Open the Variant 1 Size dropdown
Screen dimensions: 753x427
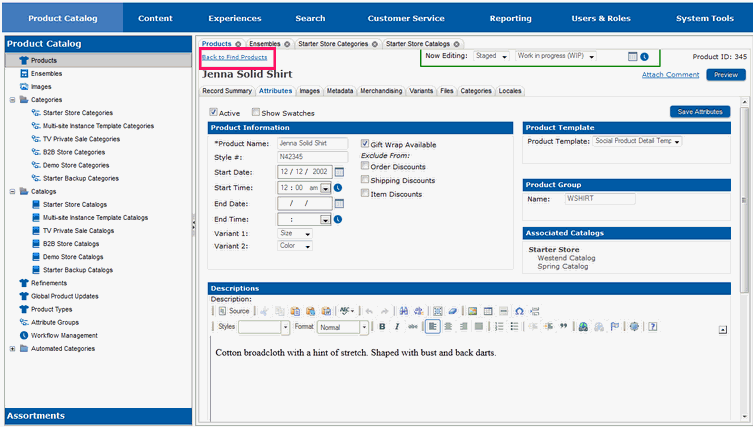pos(295,233)
